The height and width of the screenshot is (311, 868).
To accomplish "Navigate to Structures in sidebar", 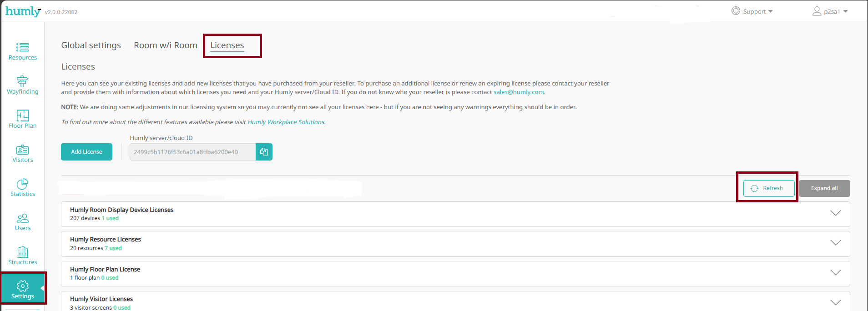I will [x=23, y=256].
